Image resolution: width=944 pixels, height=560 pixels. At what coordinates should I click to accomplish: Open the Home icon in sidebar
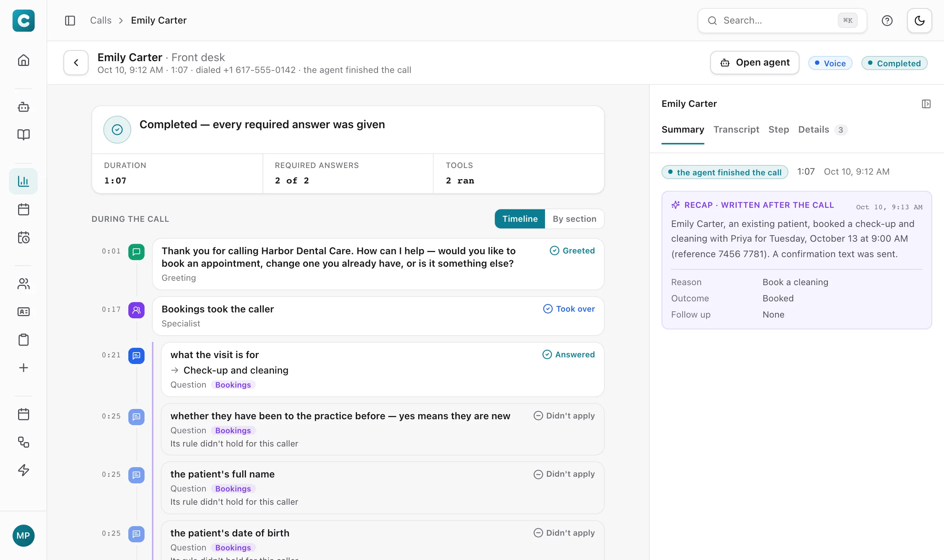click(23, 60)
